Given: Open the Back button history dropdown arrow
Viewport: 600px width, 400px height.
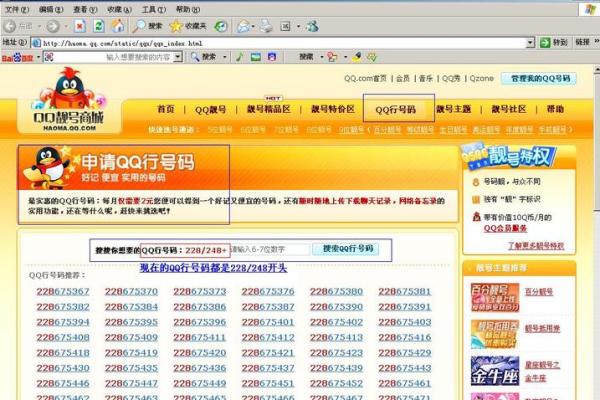Looking at the screenshot, I should pyautogui.click(x=39, y=26).
